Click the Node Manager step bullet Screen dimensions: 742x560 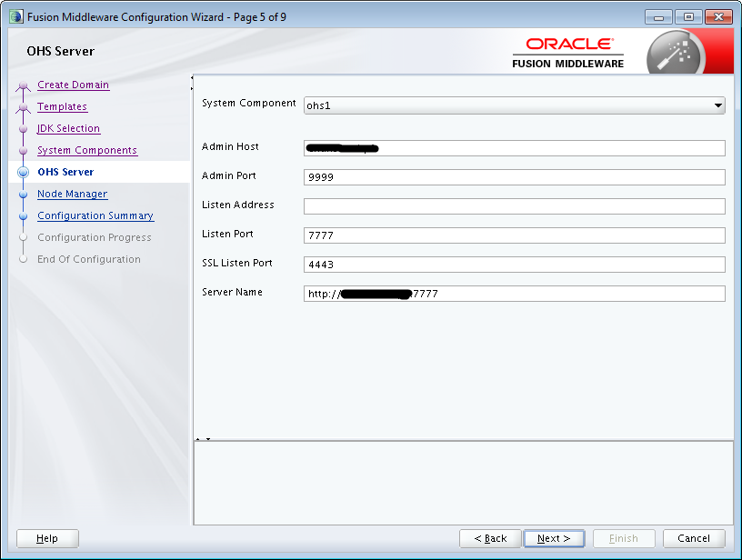coord(24,194)
